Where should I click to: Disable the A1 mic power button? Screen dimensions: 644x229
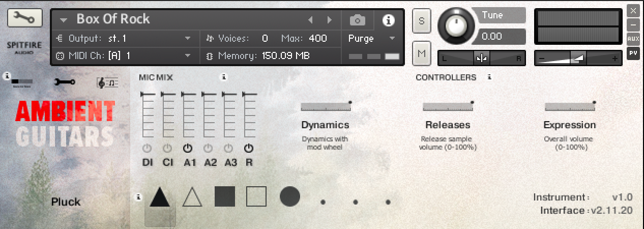click(x=188, y=149)
